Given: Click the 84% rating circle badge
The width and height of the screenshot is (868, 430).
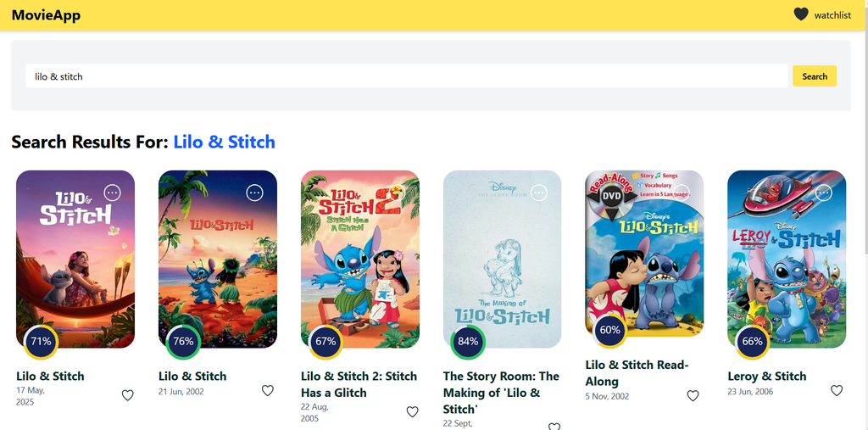Looking at the screenshot, I should [x=468, y=342].
